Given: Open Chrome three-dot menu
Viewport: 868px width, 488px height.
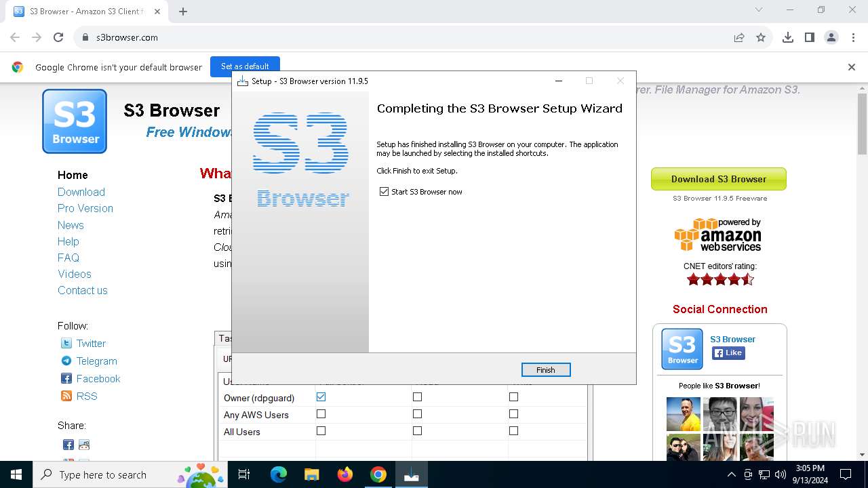Looking at the screenshot, I should 852,37.
